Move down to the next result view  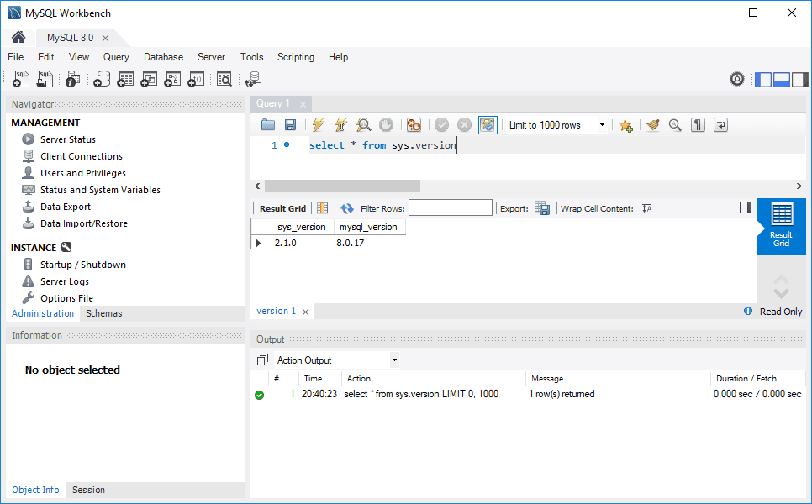[781, 294]
